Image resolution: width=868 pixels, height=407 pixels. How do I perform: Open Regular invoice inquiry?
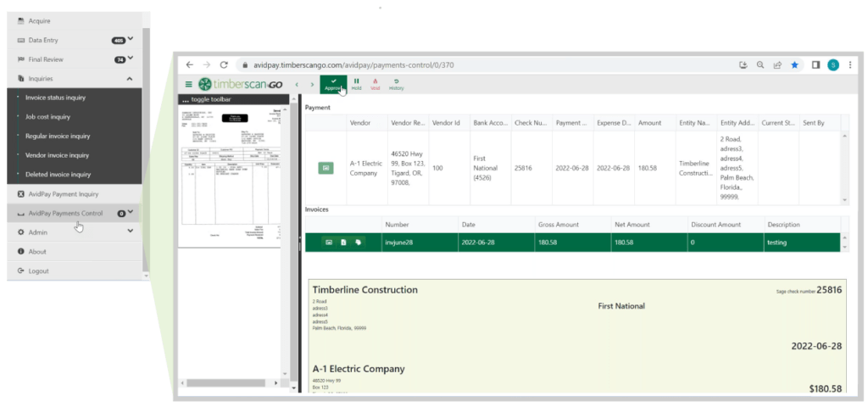tap(58, 137)
